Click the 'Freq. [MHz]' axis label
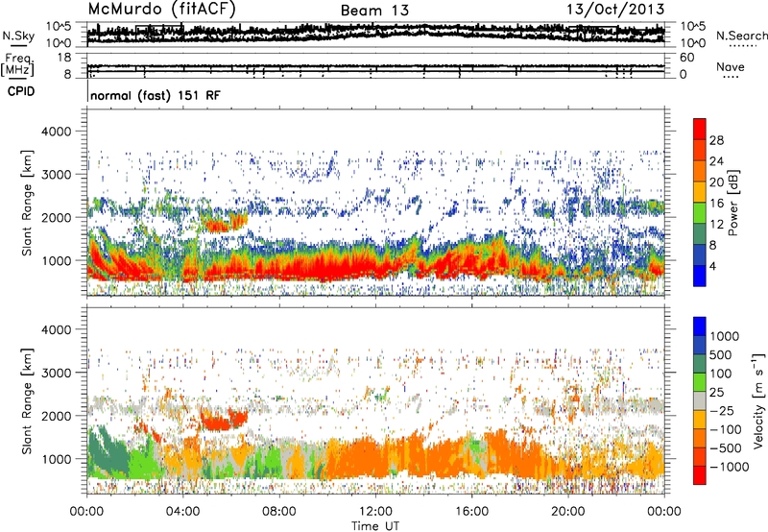 (18, 66)
